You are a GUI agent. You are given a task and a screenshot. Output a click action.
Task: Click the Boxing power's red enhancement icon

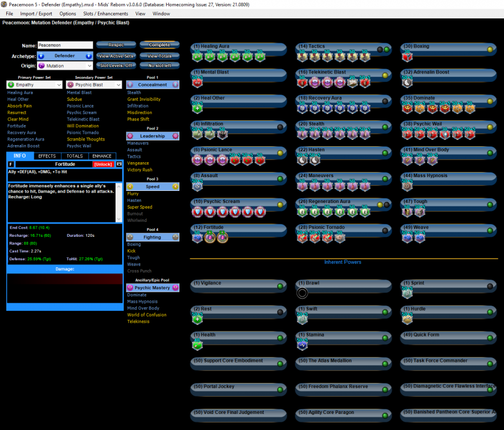coord(407,56)
